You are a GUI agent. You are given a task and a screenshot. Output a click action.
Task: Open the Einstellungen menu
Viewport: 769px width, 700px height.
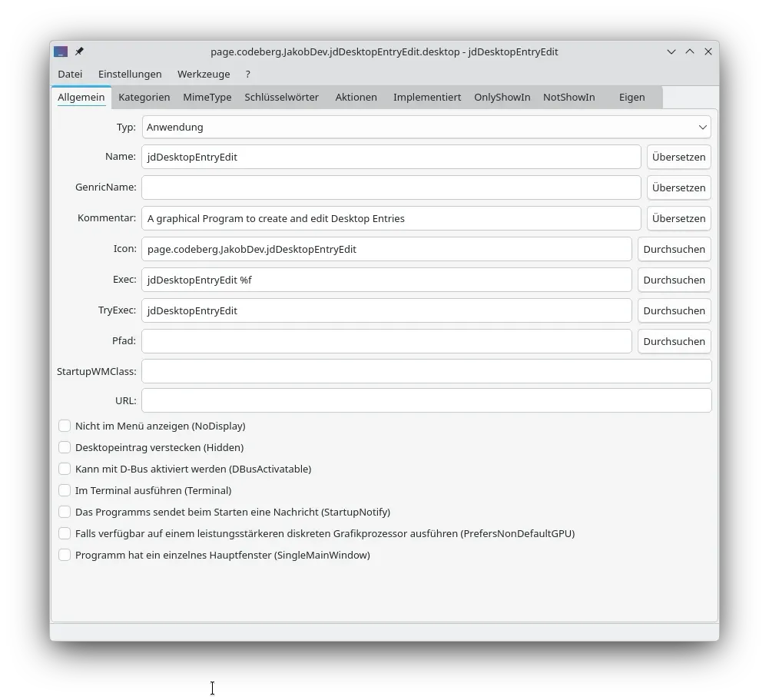click(130, 74)
